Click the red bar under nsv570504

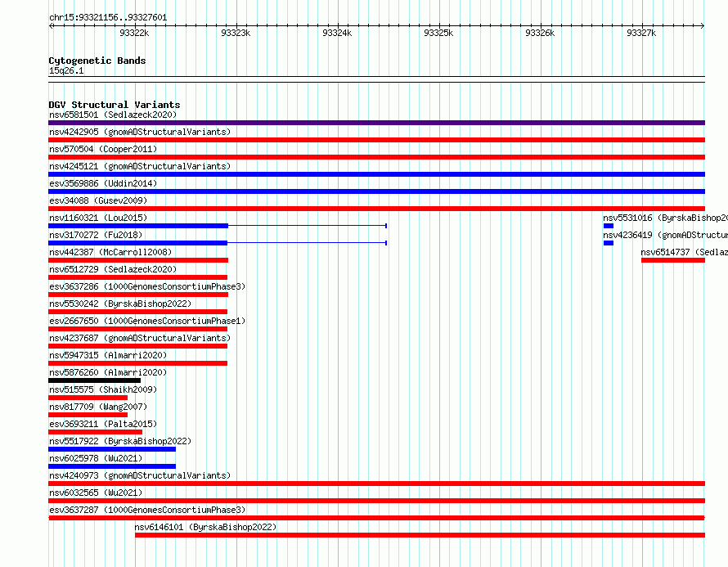point(376,157)
